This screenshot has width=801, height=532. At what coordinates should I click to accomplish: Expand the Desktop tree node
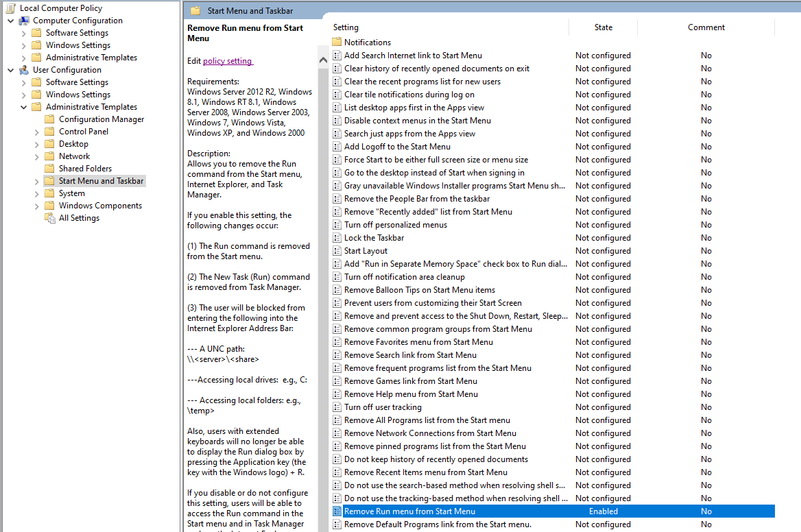(37, 145)
